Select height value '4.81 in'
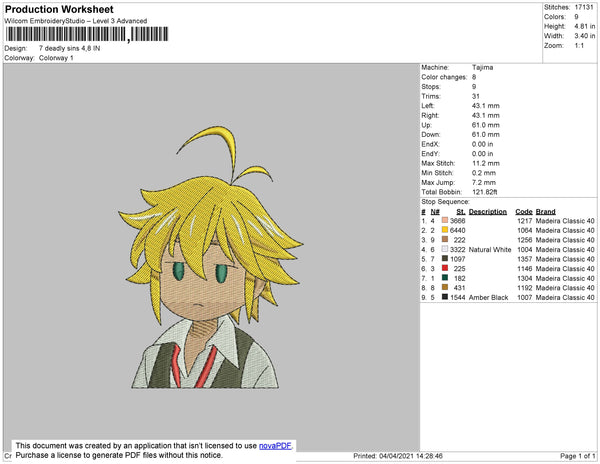The height and width of the screenshot is (464, 600). pos(585,26)
